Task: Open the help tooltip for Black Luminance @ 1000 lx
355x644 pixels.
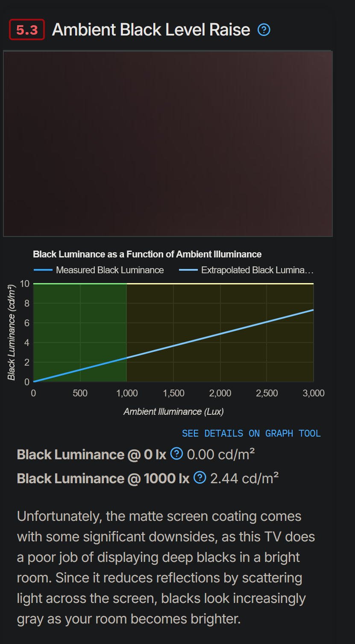Action: click(x=200, y=477)
